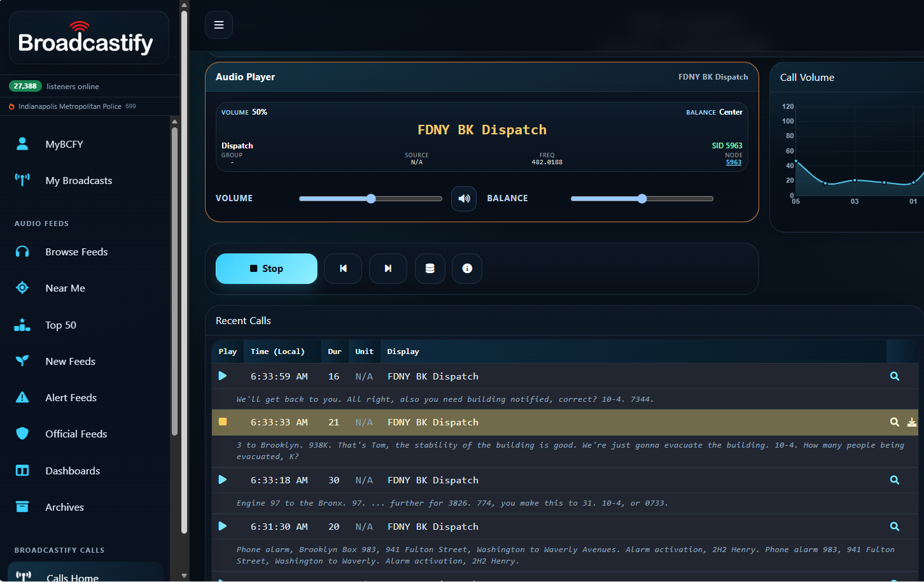Sort by the Play column header
The height and width of the screenshot is (582, 924).
click(228, 351)
